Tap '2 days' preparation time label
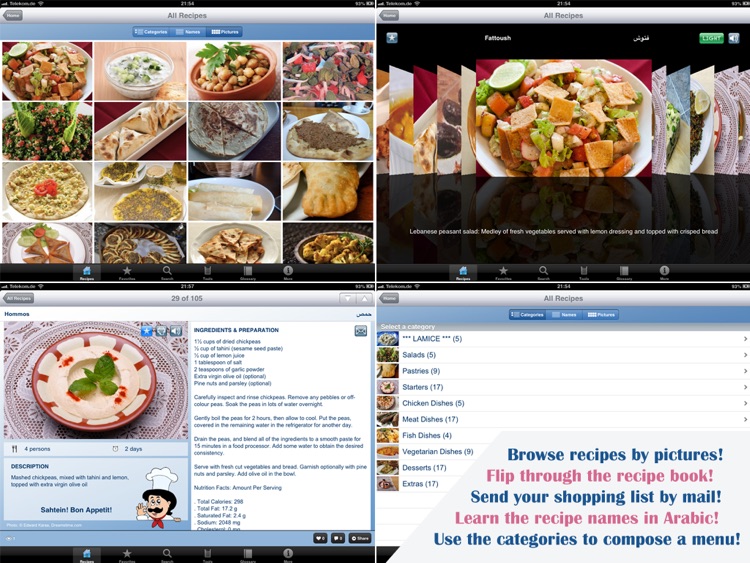 (x=133, y=449)
